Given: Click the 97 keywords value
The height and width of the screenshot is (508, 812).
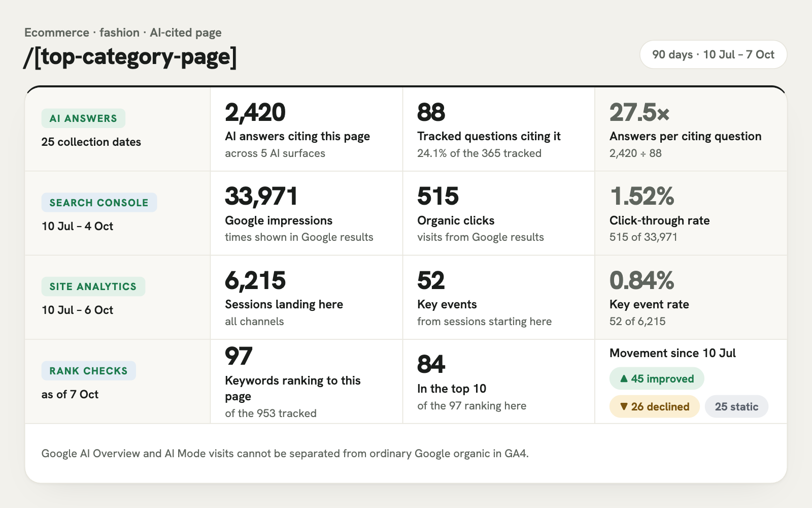Looking at the screenshot, I should pos(239,356).
